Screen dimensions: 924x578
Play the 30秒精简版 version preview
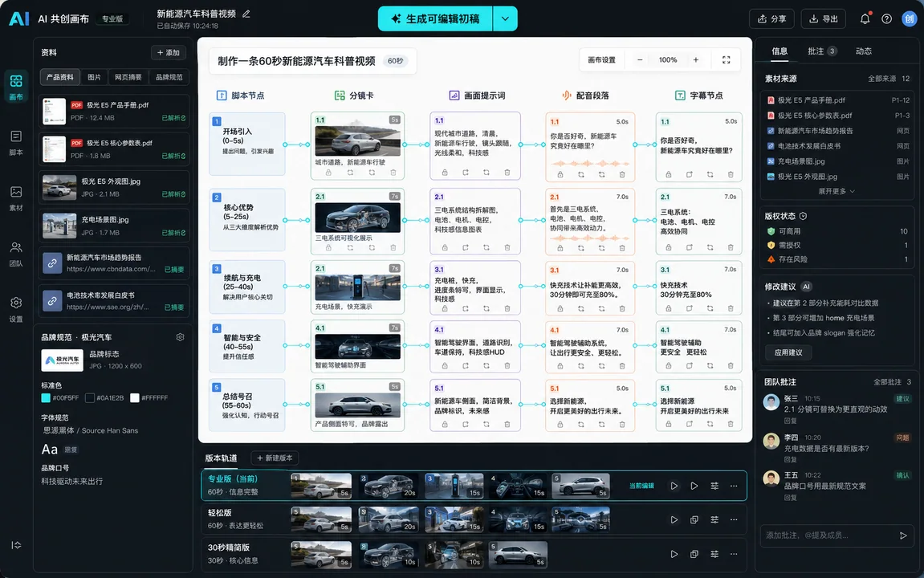pos(674,554)
